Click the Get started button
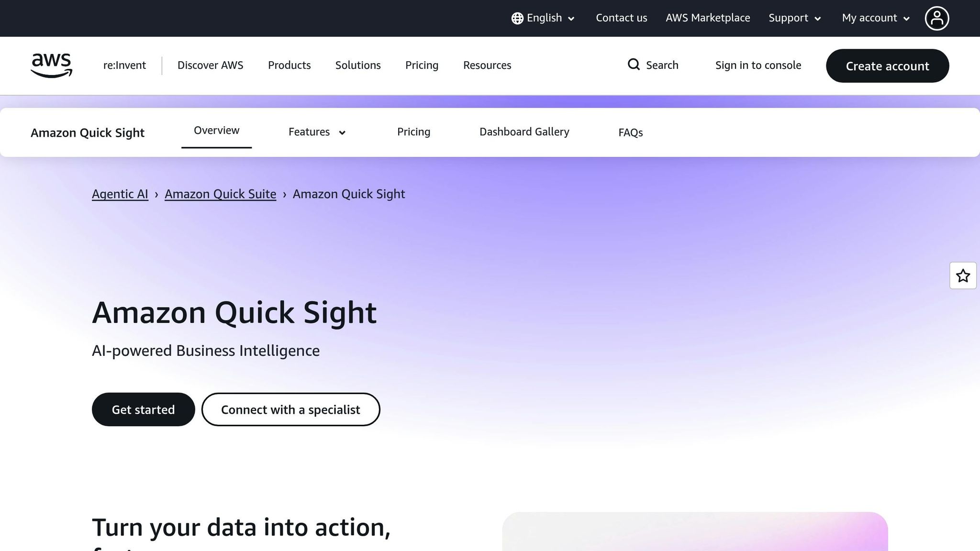The image size is (980, 551). (x=143, y=409)
